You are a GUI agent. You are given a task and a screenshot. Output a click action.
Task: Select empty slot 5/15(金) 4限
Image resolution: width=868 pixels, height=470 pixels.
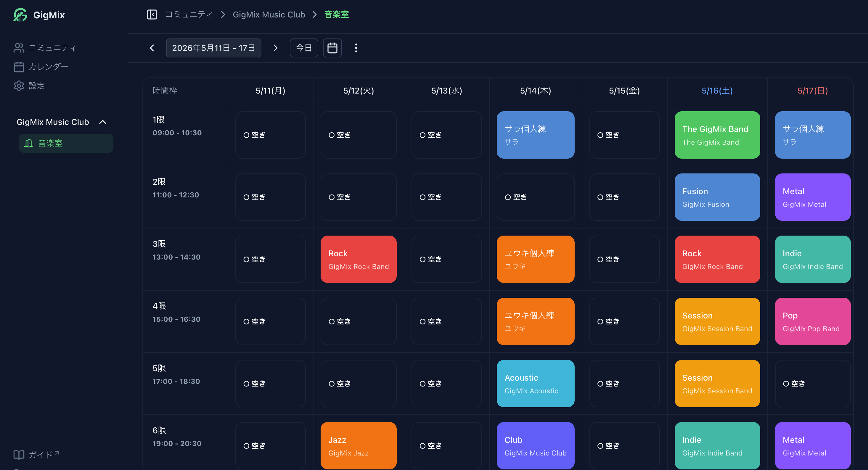(624, 321)
